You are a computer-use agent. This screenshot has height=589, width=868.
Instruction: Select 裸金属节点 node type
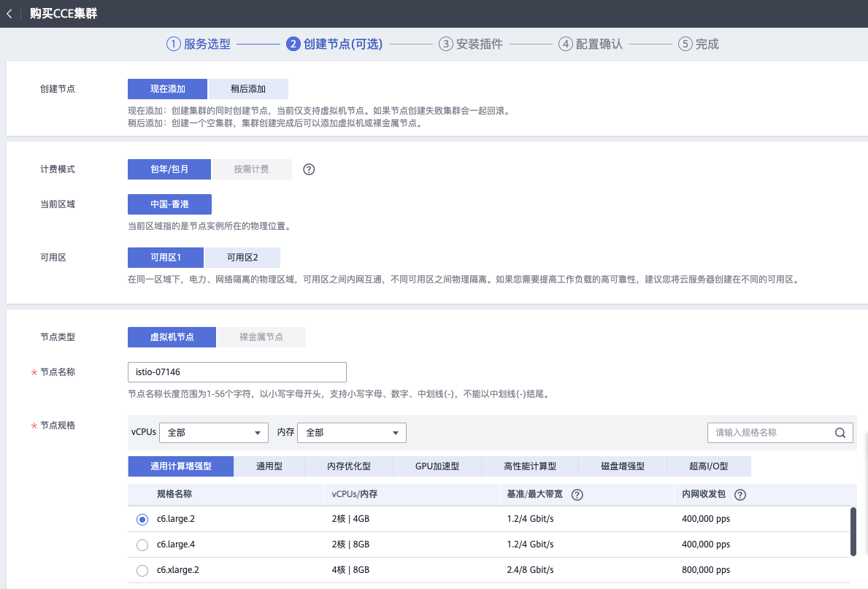coord(261,337)
